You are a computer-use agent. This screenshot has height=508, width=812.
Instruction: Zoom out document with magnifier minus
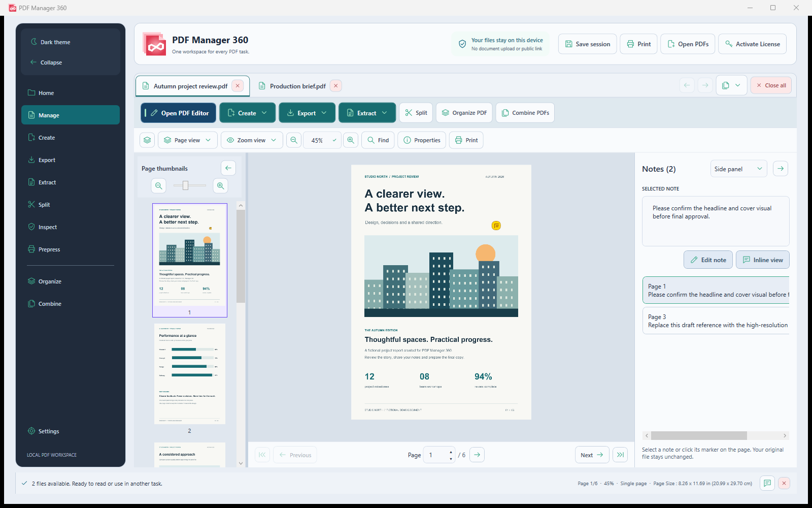coord(294,140)
